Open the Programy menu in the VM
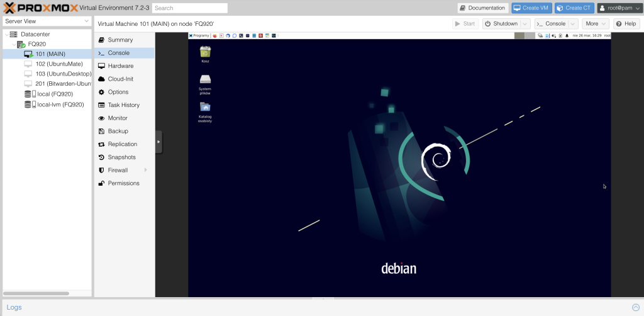This screenshot has height=316, width=644. 200,36
